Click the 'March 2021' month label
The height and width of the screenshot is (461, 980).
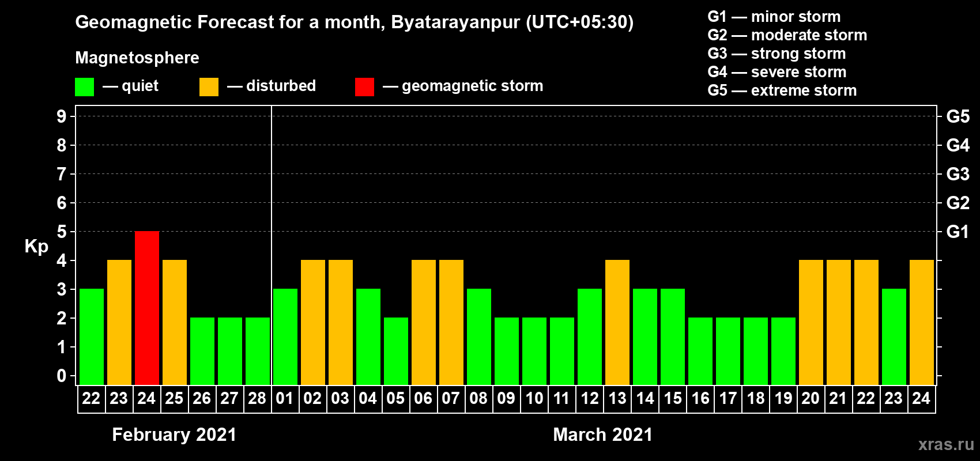[x=603, y=434]
